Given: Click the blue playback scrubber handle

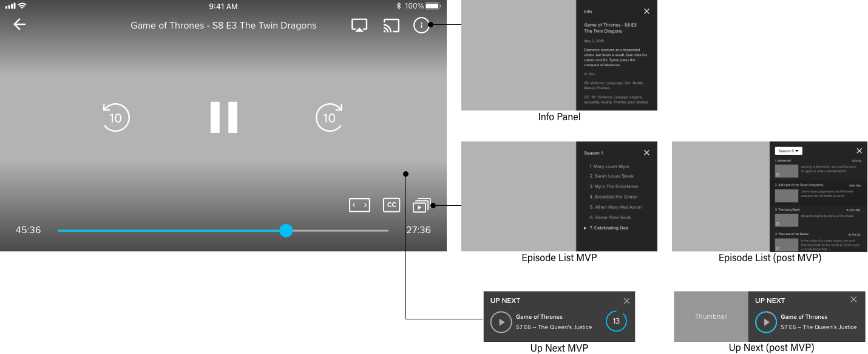Looking at the screenshot, I should [286, 231].
